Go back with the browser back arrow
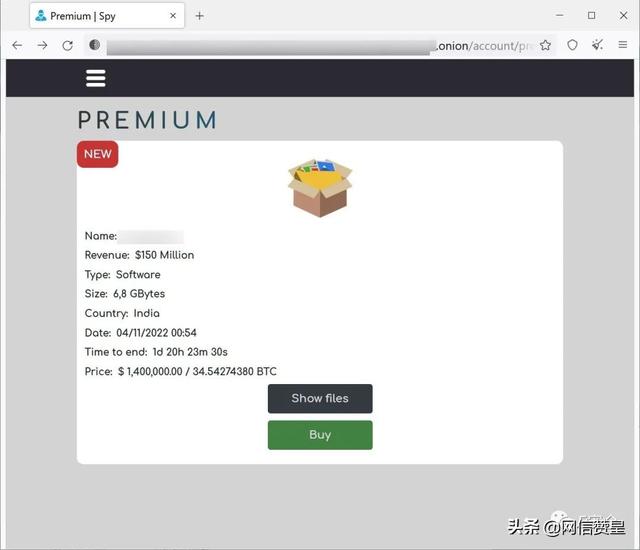Screen dimensions: 640x550 tap(17, 45)
